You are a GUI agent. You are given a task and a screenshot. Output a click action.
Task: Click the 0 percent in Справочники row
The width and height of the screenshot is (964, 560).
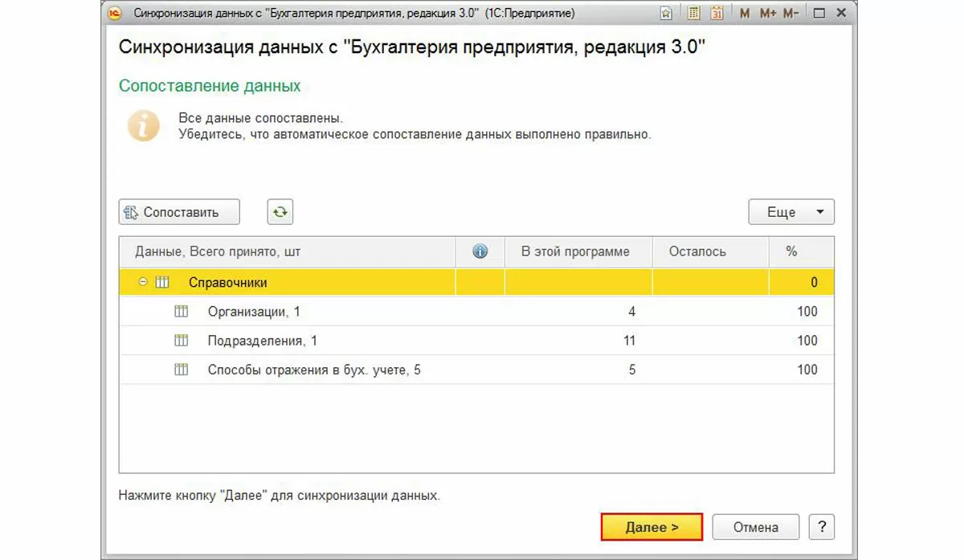(814, 283)
